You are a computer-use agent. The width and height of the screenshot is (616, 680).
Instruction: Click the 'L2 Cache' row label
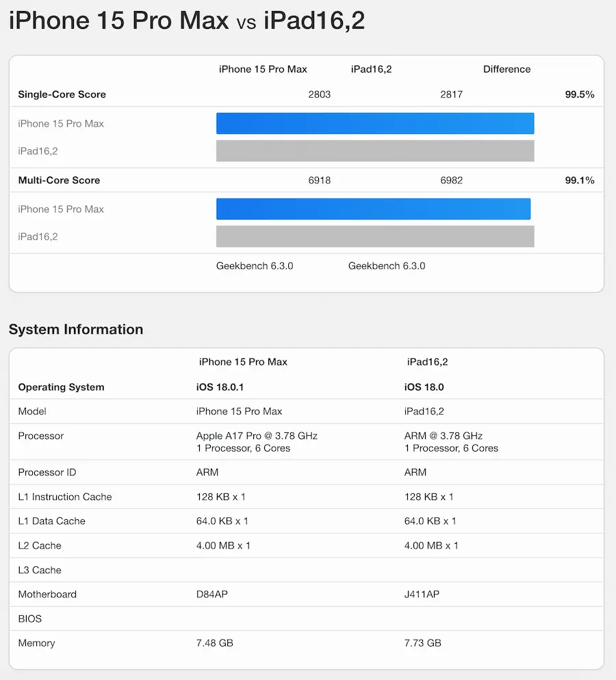(40, 545)
